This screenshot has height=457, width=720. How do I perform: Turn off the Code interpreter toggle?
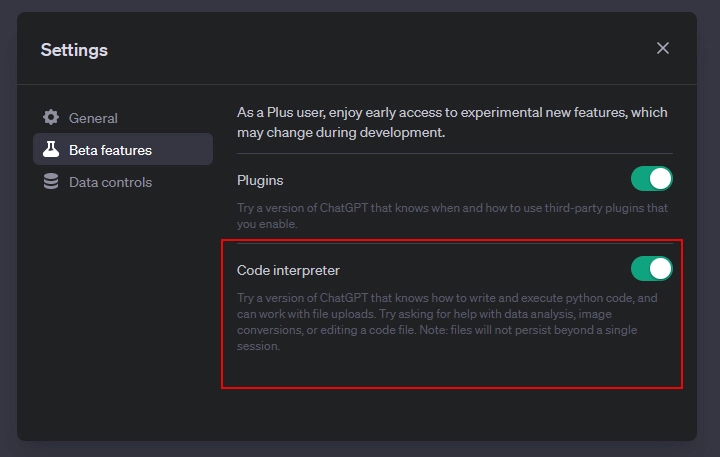click(652, 269)
